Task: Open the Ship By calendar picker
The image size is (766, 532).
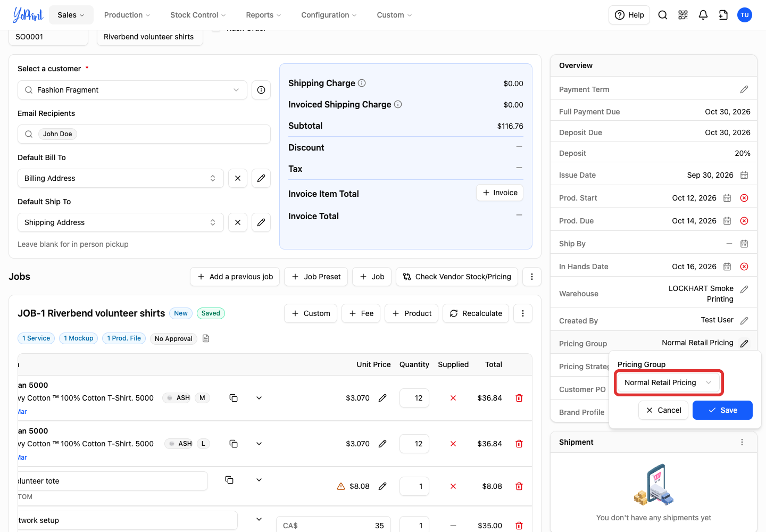Action: tap(744, 244)
